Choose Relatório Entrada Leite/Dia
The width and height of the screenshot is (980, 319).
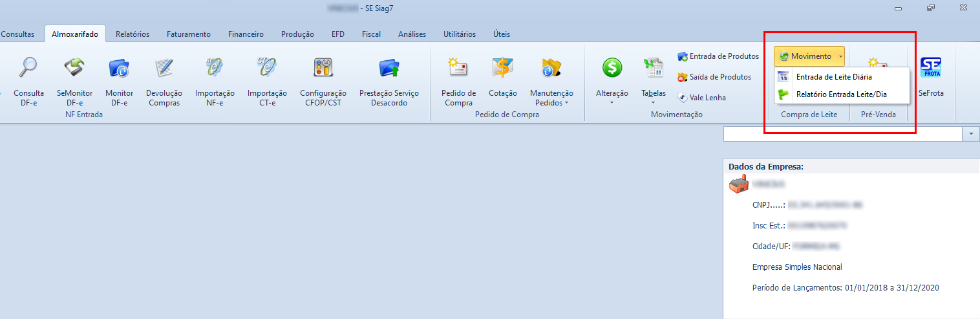pyautogui.click(x=841, y=94)
